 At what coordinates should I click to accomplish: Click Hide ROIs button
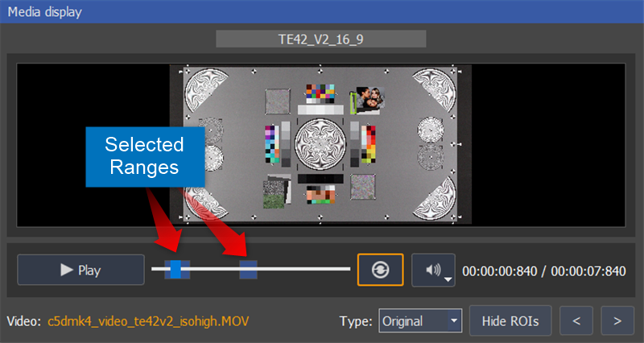tap(510, 320)
